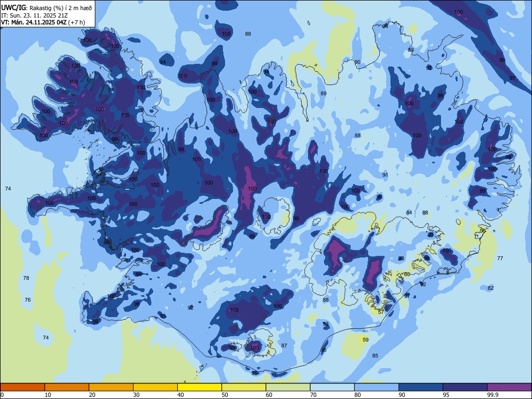
Task: Click the map value '87' near the south coast
Action: (x=284, y=345)
